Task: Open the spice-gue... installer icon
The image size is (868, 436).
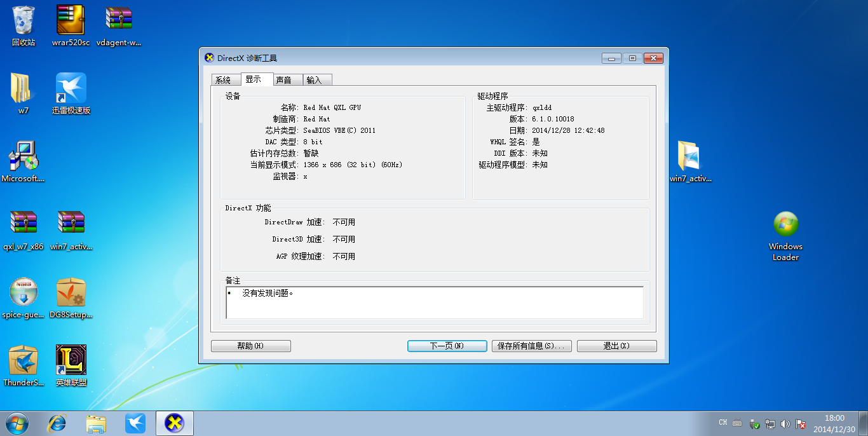Action: [24, 297]
